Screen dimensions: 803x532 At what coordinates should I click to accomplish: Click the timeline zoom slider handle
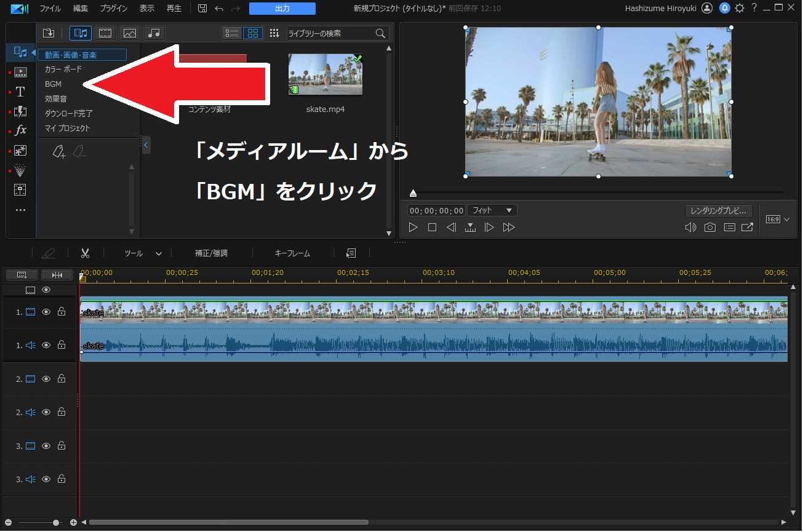click(56, 522)
